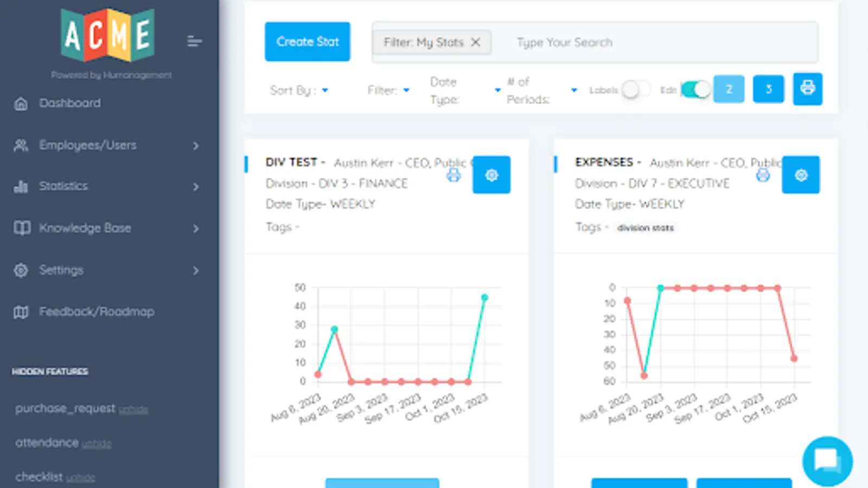The width and height of the screenshot is (868, 488).
Task: Switch to 3-column layout button
Action: (768, 89)
